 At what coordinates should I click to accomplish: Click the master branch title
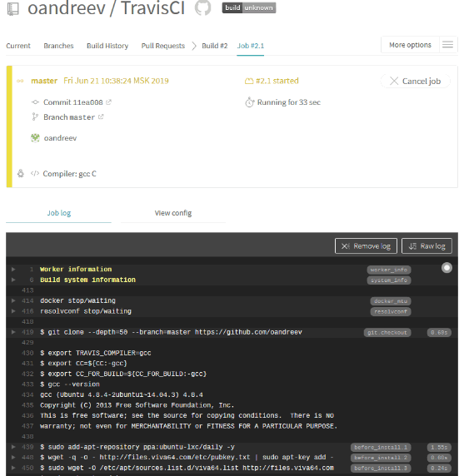click(x=44, y=81)
